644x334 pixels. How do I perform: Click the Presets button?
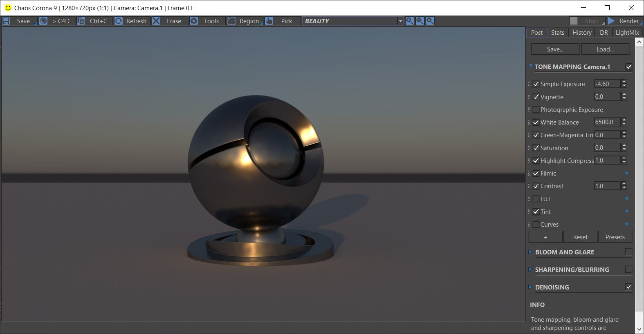[615, 237]
